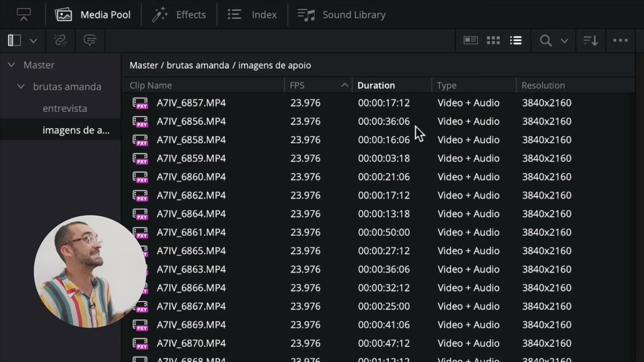This screenshot has width=644, height=362.
Task: Collapse the Master bin
Action: [x=11, y=65]
